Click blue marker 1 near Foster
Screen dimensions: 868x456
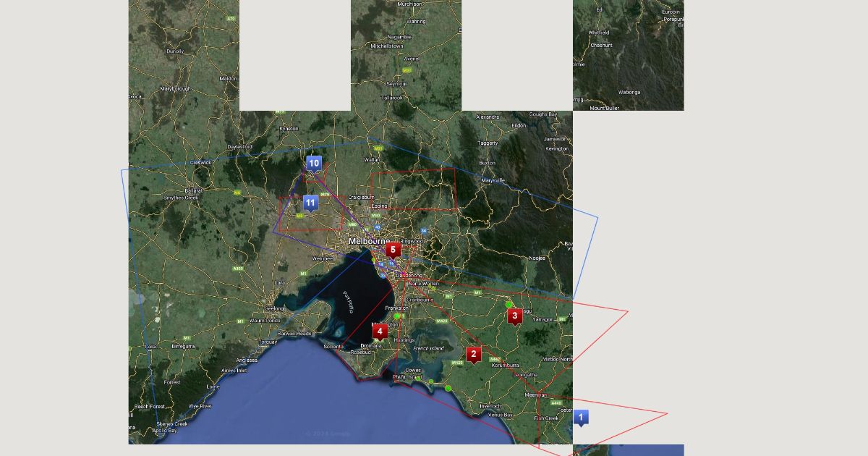point(580,418)
